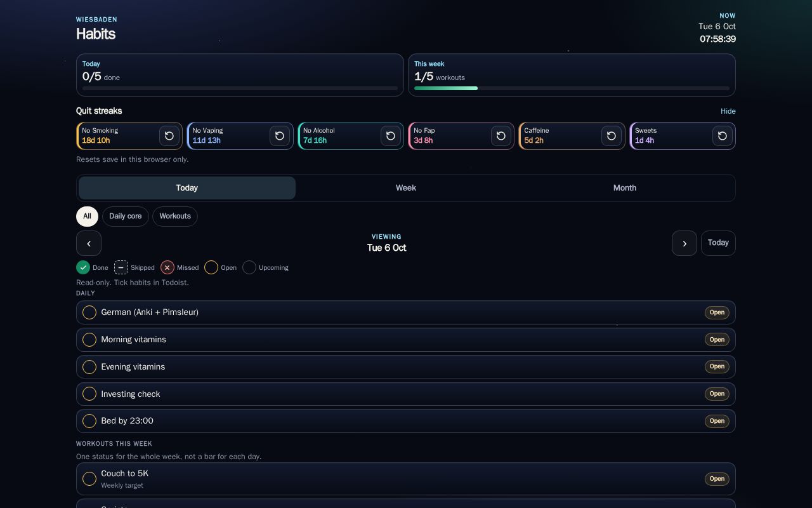Hide the Quit streaks section

click(x=728, y=111)
